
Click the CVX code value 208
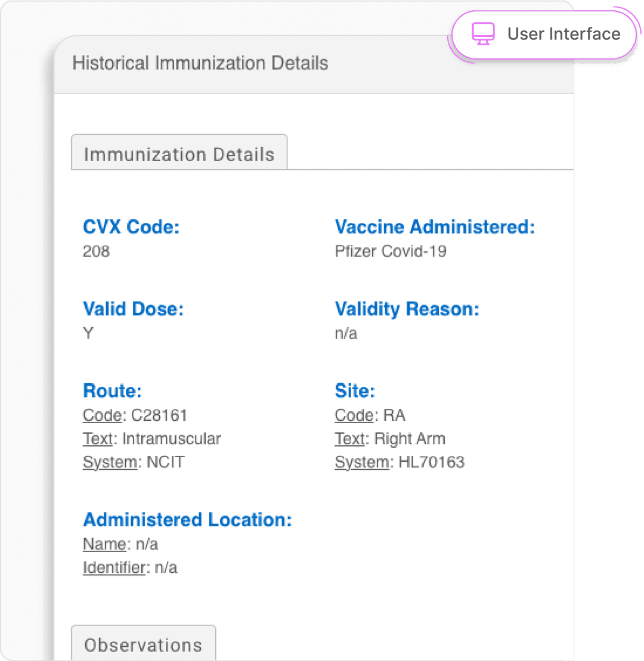point(96,251)
